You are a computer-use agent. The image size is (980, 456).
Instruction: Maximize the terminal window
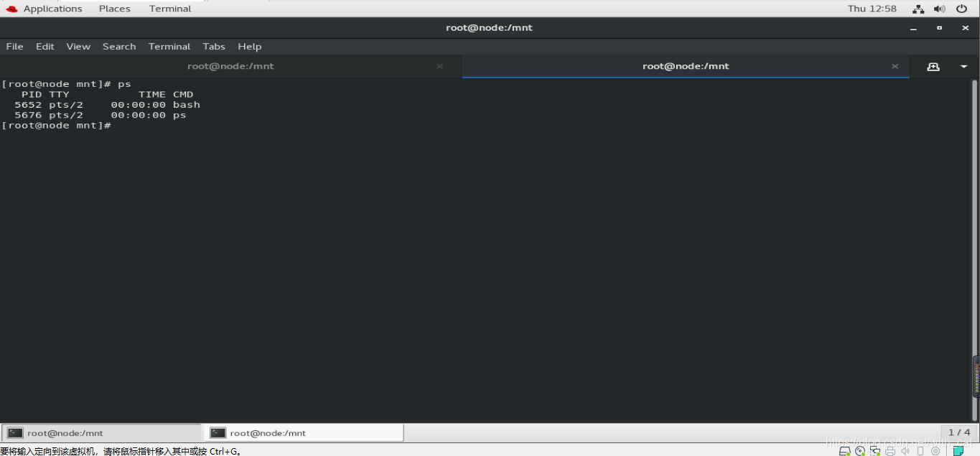coord(939,28)
